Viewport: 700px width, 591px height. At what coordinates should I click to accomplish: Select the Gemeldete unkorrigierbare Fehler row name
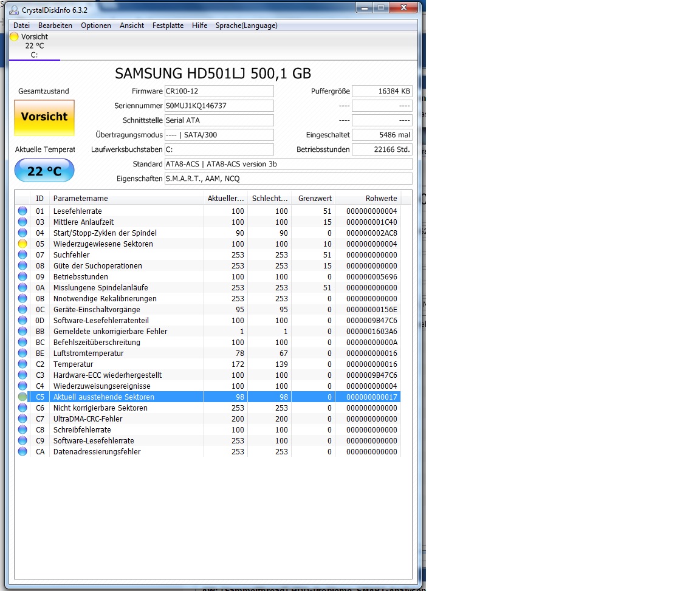[x=110, y=331]
